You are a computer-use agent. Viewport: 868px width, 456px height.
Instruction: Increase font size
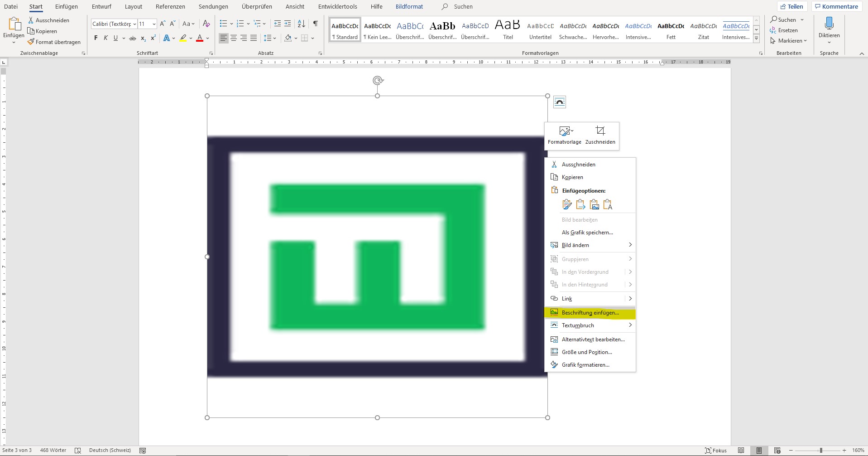[x=163, y=24]
